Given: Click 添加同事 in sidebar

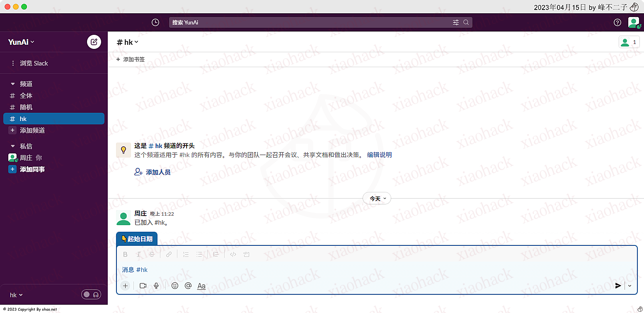Looking at the screenshot, I should click(x=32, y=169).
